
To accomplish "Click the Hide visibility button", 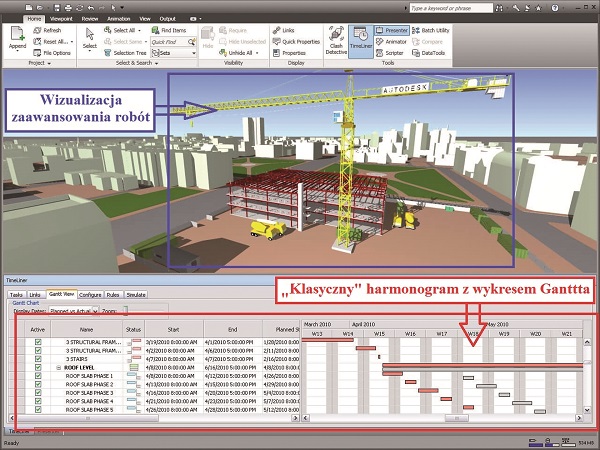I will 208,38.
